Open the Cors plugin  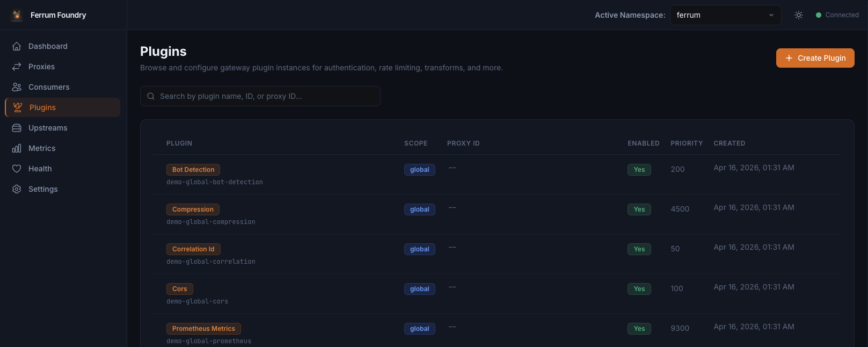180,289
